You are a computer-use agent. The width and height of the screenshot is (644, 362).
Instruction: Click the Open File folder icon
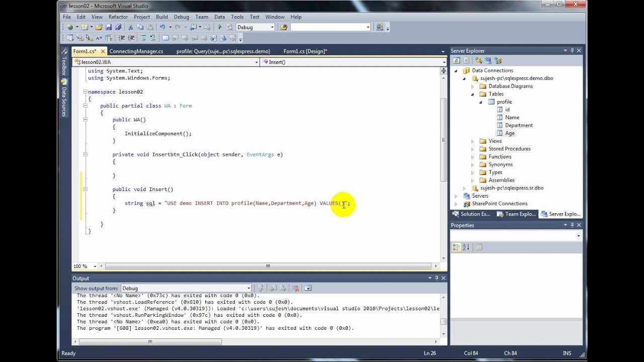coord(99,27)
